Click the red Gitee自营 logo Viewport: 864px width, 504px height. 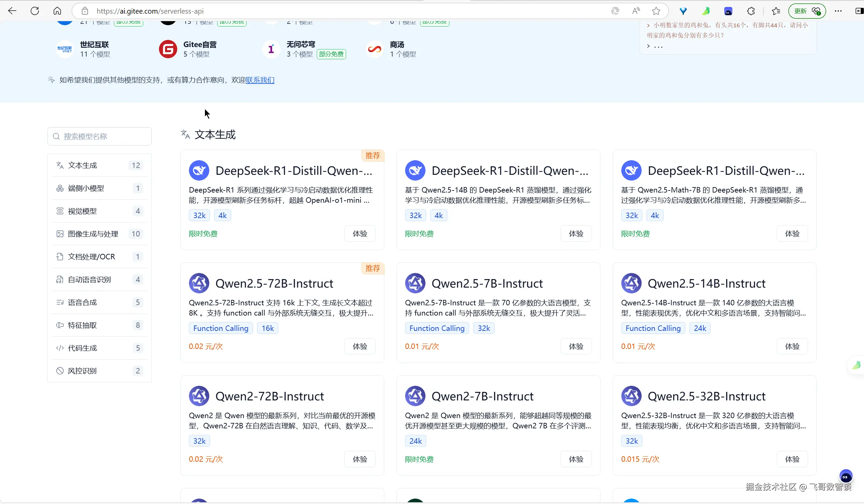click(168, 49)
